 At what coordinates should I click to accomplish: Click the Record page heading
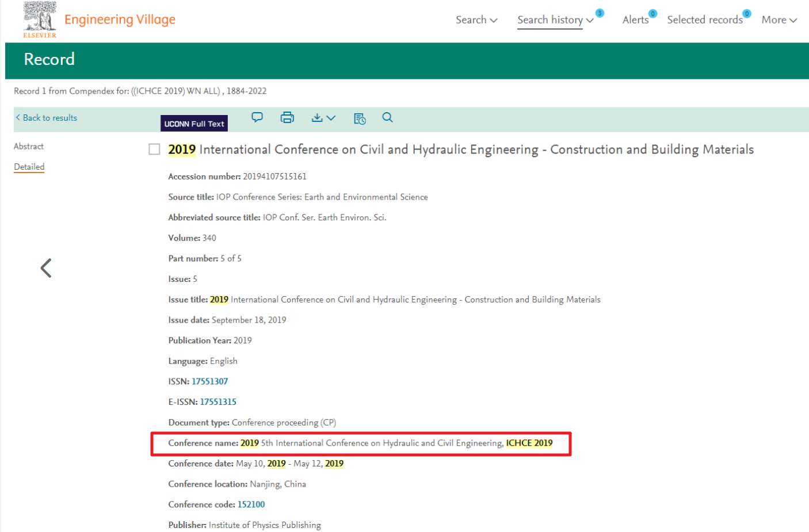coord(49,59)
